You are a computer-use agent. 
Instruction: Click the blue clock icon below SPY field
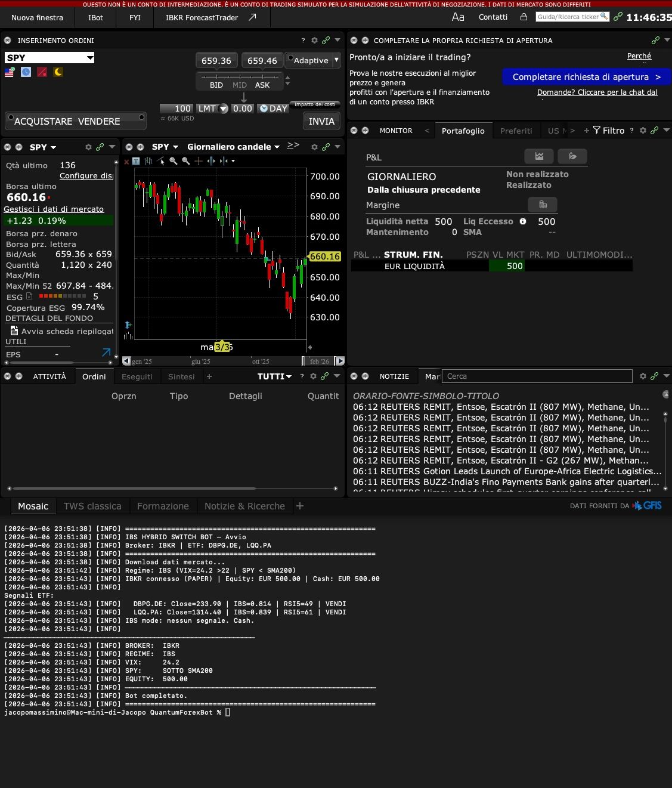click(26, 72)
